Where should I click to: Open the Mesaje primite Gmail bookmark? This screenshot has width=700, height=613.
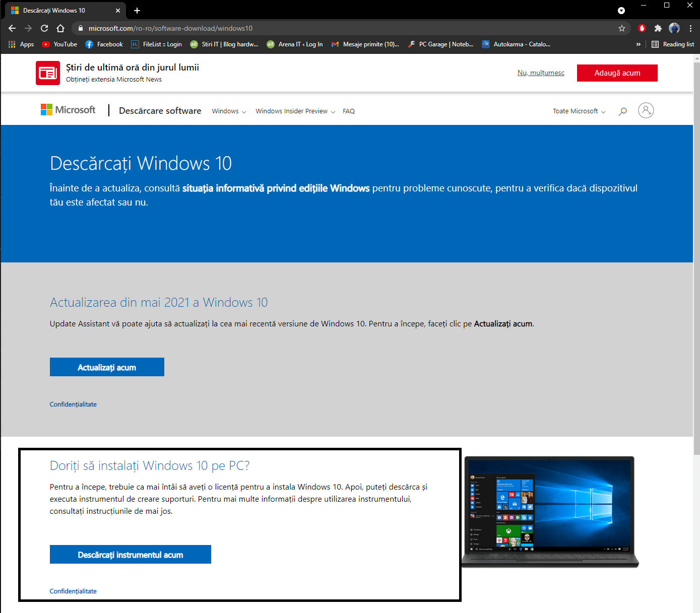tap(365, 44)
